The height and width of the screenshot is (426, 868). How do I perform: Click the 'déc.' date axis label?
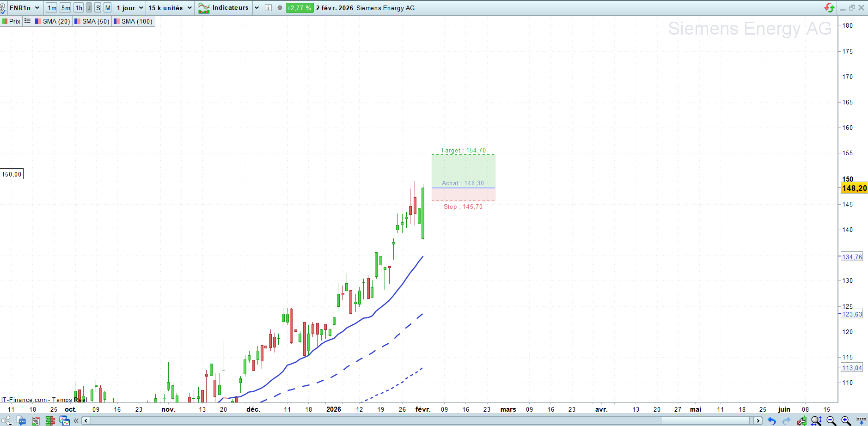click(253, 409)
